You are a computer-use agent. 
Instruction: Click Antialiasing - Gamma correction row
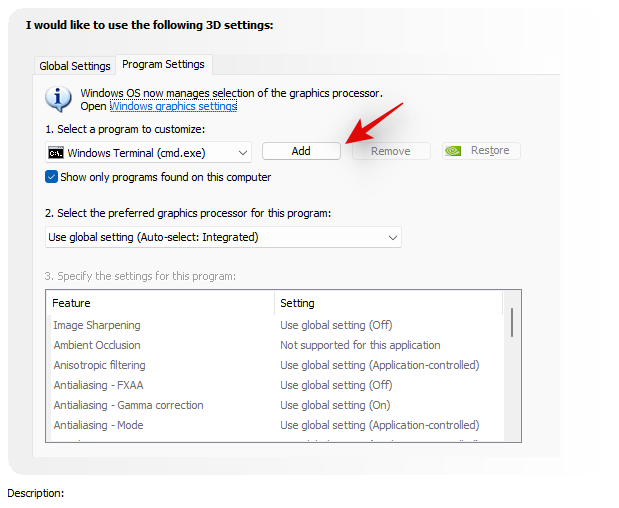128,405
